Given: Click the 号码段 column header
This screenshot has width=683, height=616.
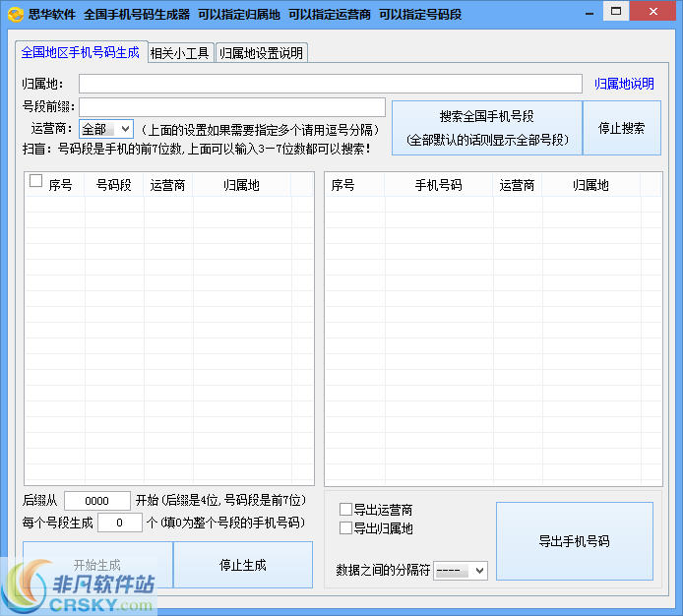Looking at the screenshot, I should click(x=114, y=185).
